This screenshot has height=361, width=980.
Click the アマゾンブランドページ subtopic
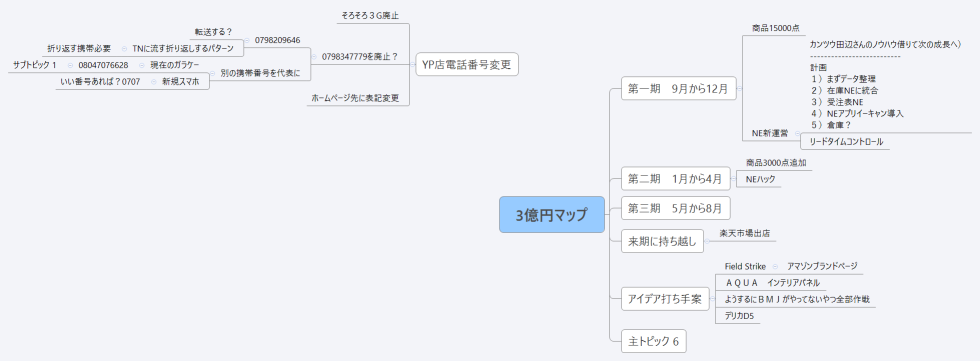(x=822, y=267)
